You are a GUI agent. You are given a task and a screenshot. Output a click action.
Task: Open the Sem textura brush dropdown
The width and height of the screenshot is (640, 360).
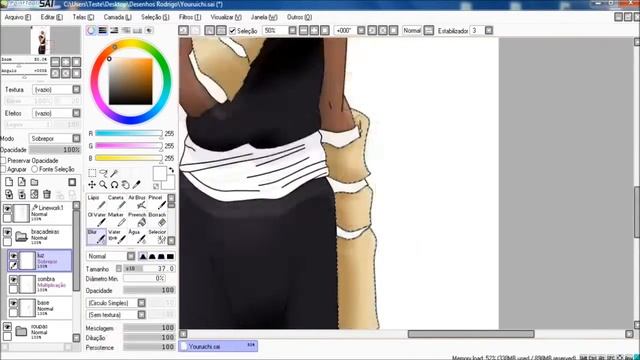(141, 315)
